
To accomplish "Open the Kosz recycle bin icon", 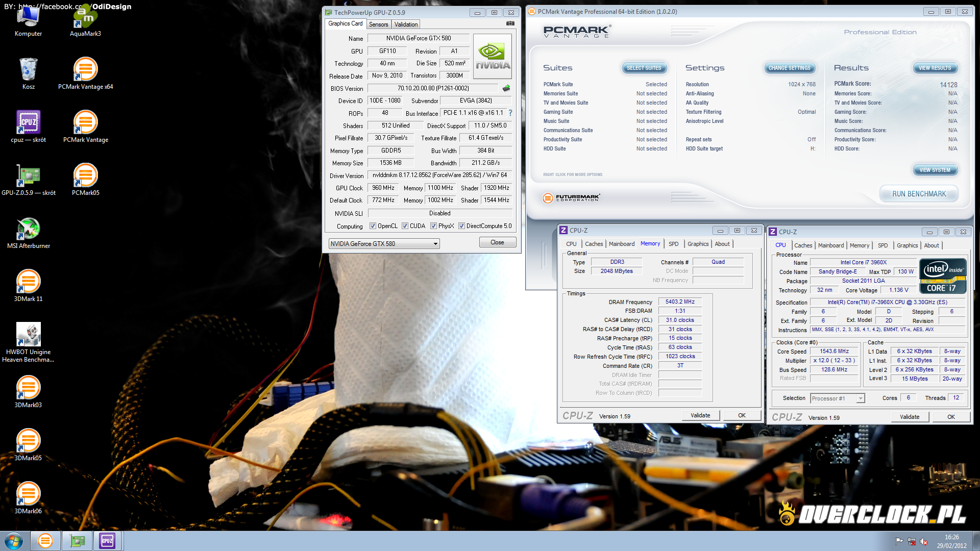I will (x=28, y=74).
